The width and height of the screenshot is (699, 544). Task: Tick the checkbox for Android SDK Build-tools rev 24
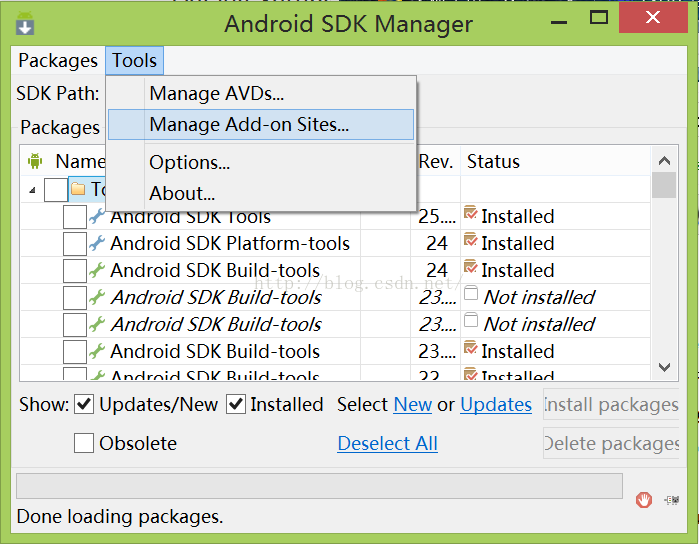(75, 271)
